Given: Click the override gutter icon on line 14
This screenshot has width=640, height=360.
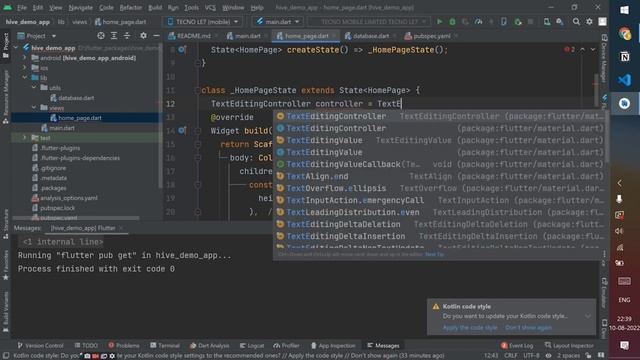Looking at the screenshot, I should 182,131.
